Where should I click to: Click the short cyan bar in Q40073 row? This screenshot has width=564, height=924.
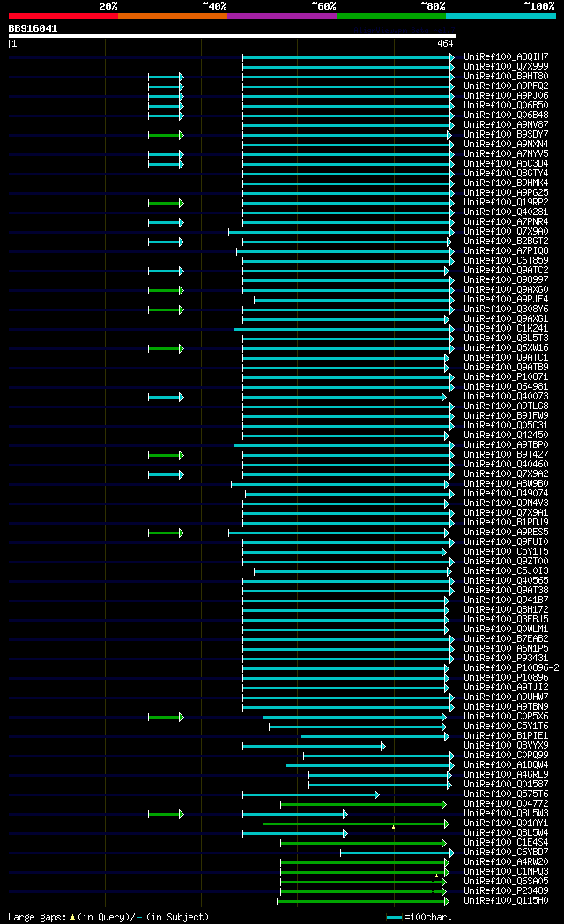point(166,397)
